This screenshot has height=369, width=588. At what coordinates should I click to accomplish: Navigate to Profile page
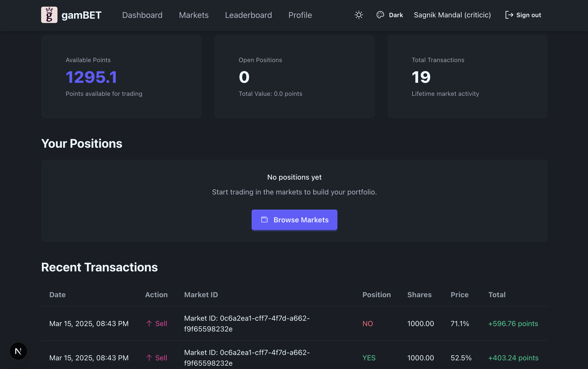click(x=300, y=15)
